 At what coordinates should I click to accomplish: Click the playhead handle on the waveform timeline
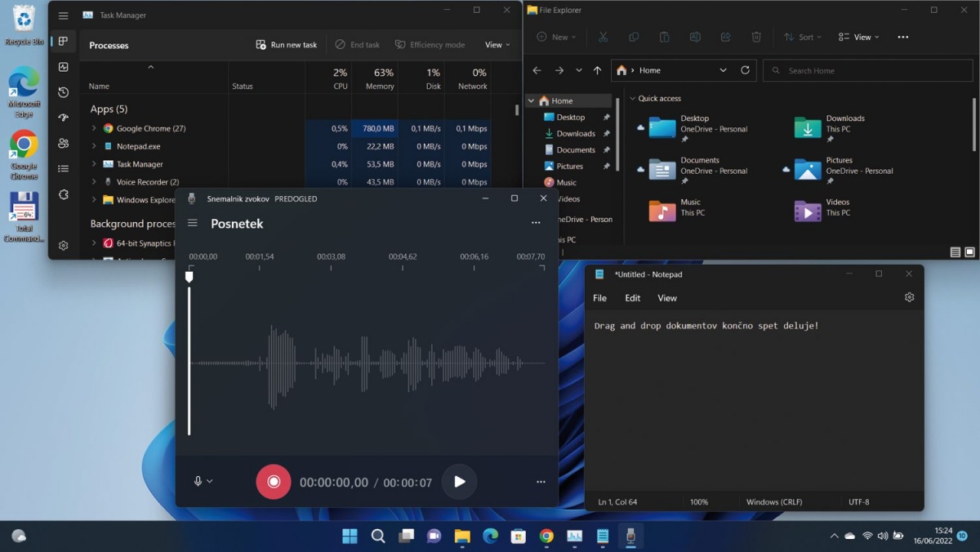pos(189,277)
